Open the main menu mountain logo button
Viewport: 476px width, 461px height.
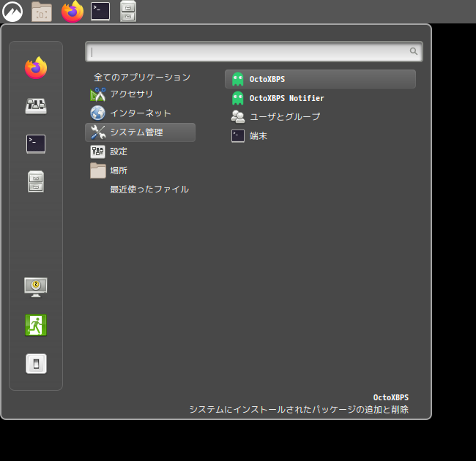[12, 12]
